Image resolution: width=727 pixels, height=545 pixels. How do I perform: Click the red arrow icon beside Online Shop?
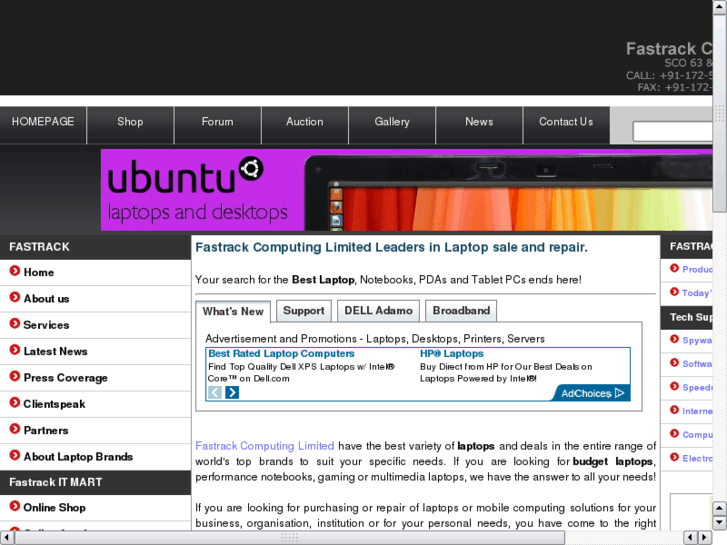(15, 506)
